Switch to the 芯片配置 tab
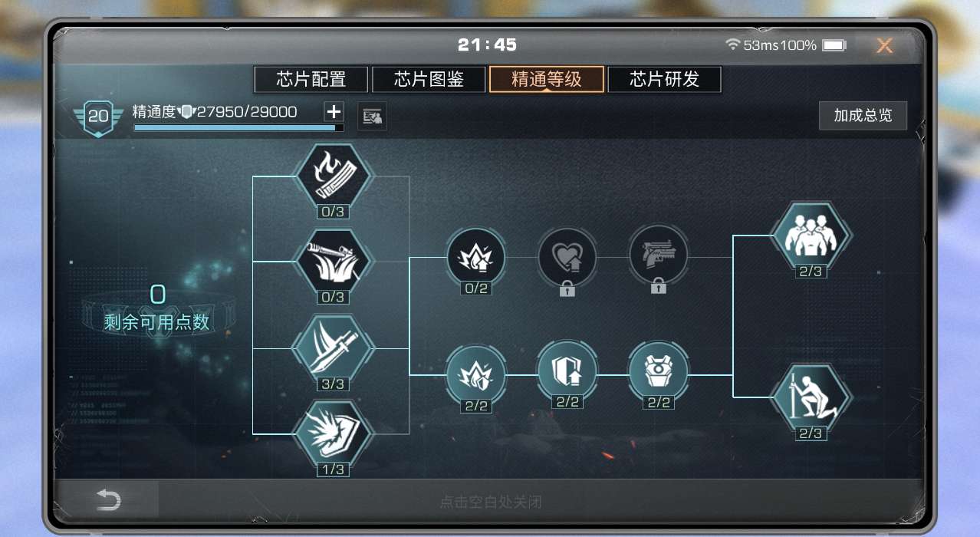The image size is (980, 537). 311,79
